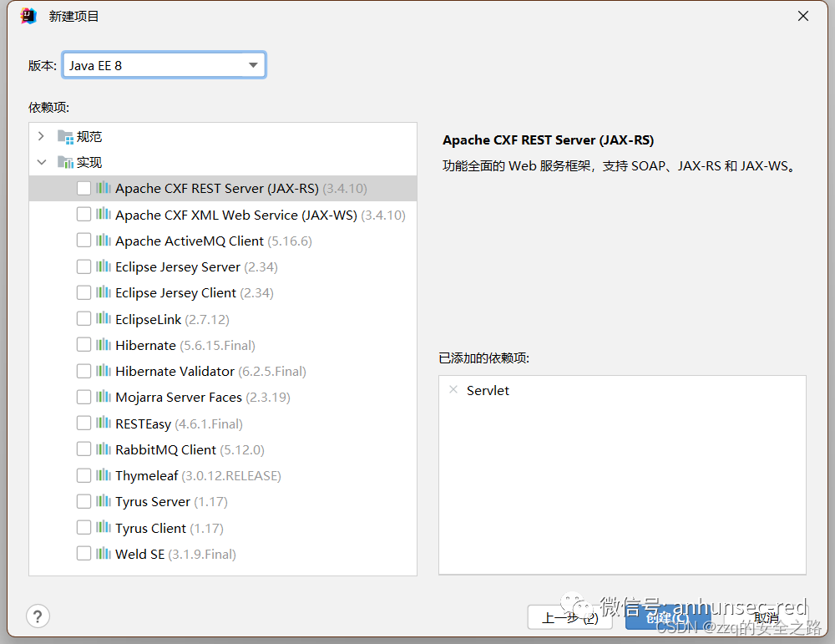Tick the EclipseLink checkbox
The width and height of the screenshot is (835, 644).
coord(83,319)
